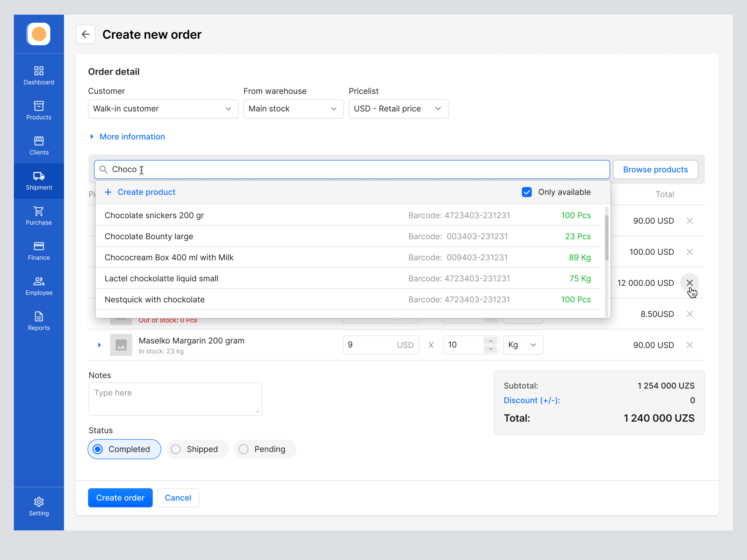747x560 pixels.
Task: Click the Notes text area
Action: 175,398
